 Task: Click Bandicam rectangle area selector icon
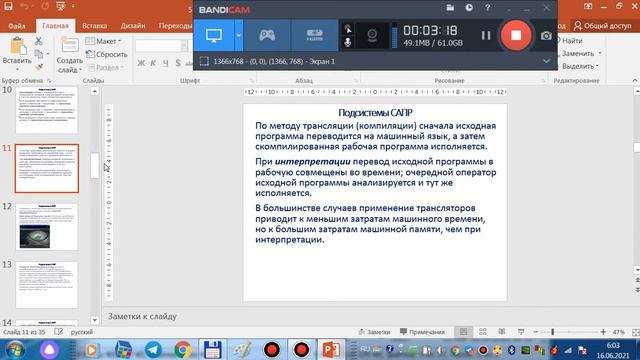click(204, 61)
